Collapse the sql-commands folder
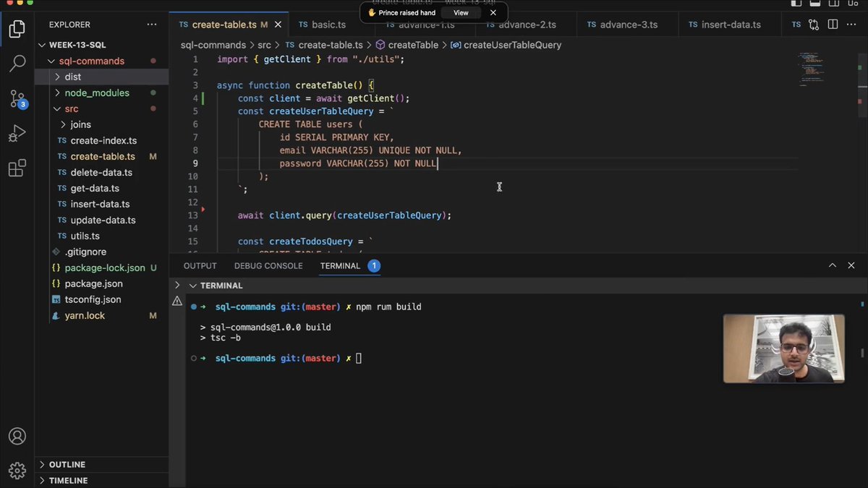The width and height of the screenshot is (868, 488). point(51,61)
